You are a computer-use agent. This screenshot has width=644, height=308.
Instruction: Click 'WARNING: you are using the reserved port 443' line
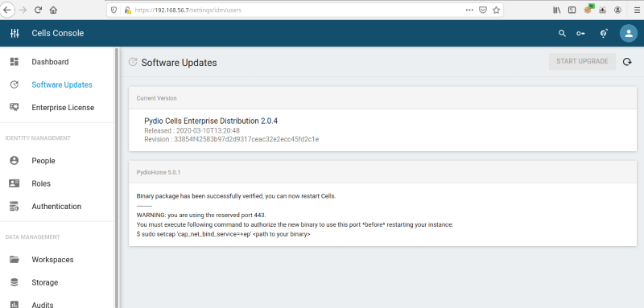[201, 215]
